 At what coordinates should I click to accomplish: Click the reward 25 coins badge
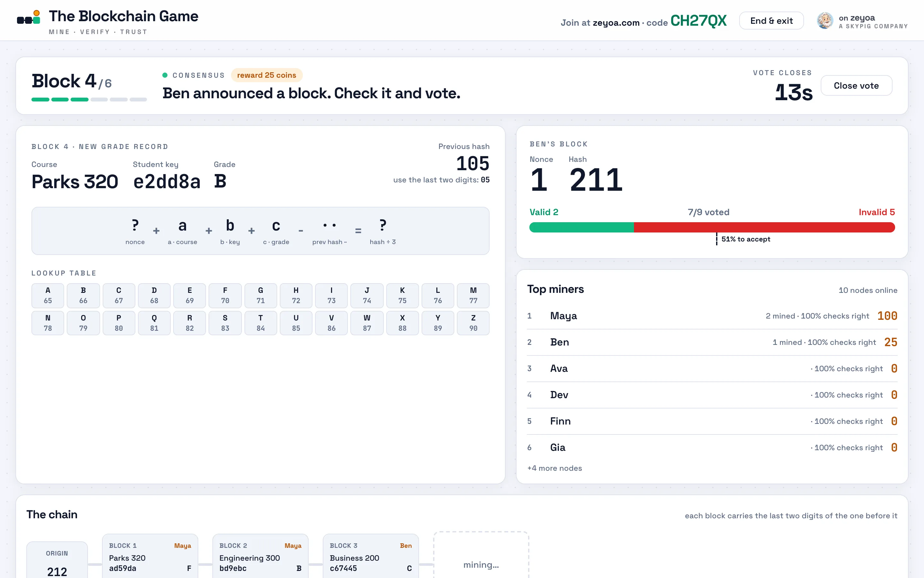click(267, 75)
